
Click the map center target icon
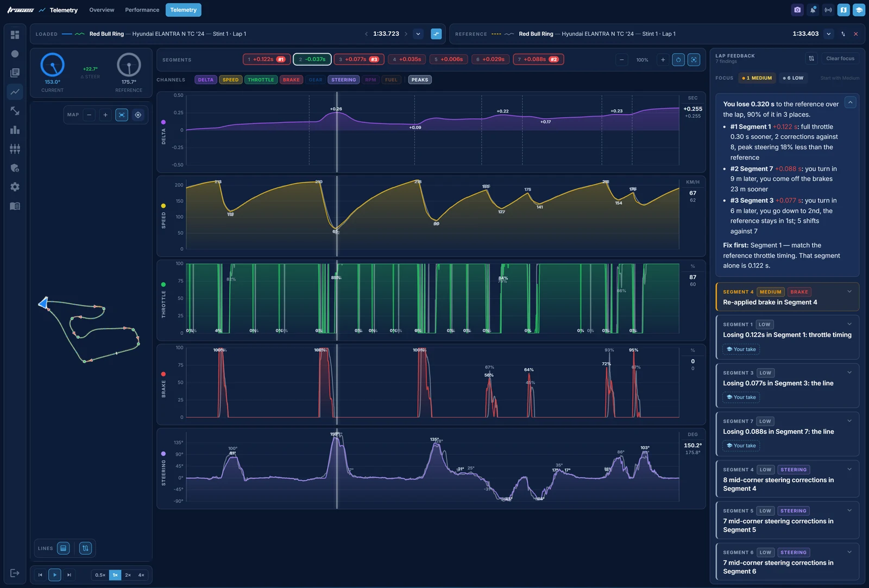[138, 115]
